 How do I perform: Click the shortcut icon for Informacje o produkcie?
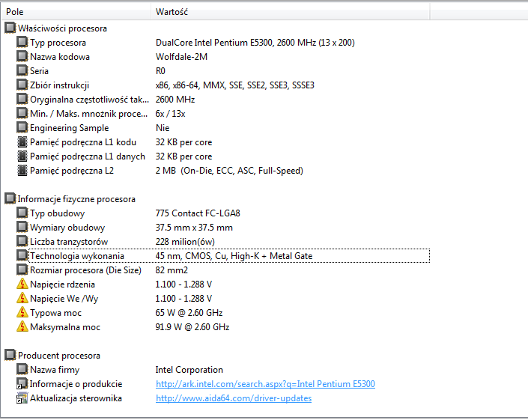(22, 383)
